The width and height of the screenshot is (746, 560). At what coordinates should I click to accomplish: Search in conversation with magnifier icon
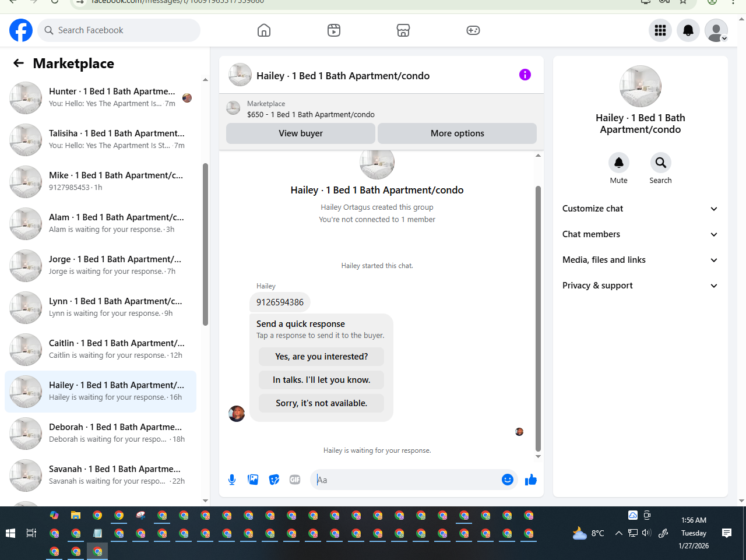tap(660, 163)
